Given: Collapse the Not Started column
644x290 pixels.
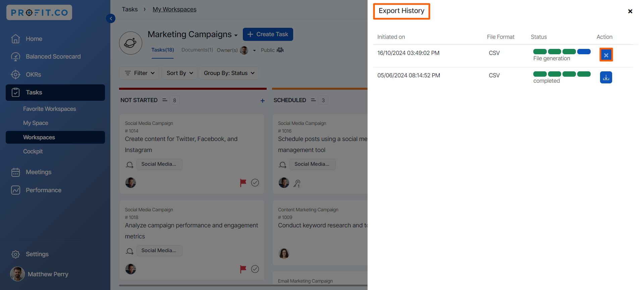Looking at the screenshot, I should point(165,100).
